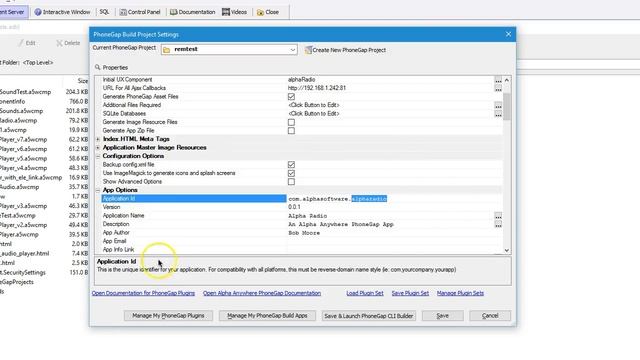Select _audio_player.html in the background file list
Viewport: 640px width, 360px height.
point(24,253)
